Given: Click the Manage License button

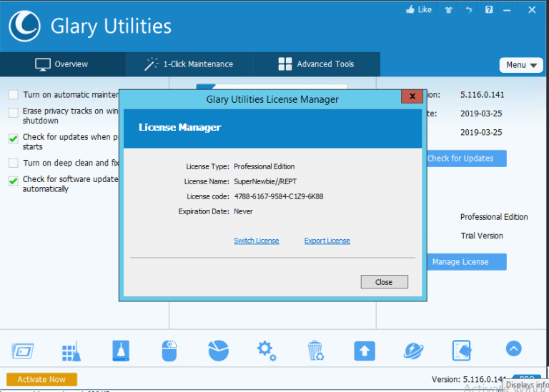Looking at the screenshot, I should 466,262.
